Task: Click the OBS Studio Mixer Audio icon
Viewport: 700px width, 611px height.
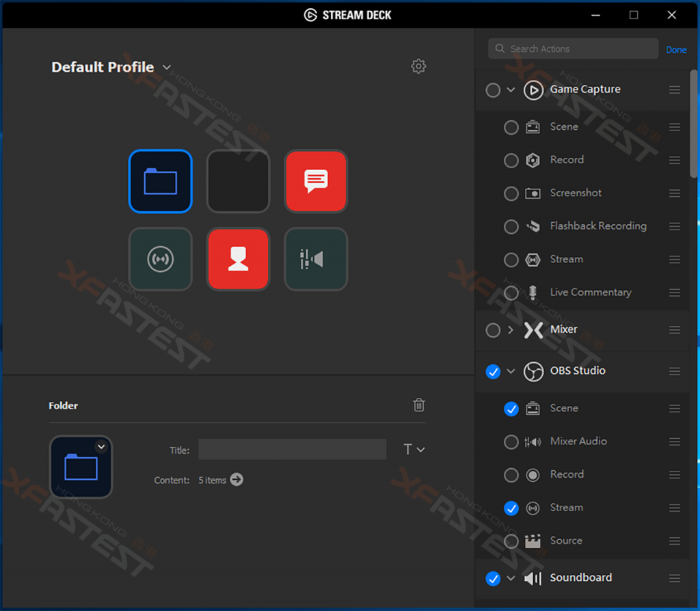Action: [533, 442]
